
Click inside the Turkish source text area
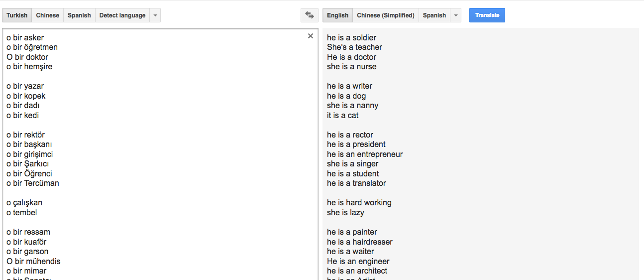point(199,125)
